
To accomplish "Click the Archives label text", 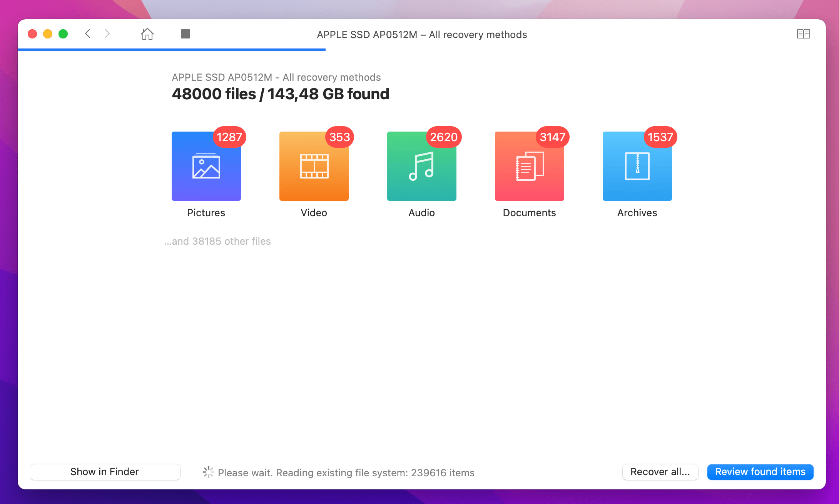I will click(637, 213).
